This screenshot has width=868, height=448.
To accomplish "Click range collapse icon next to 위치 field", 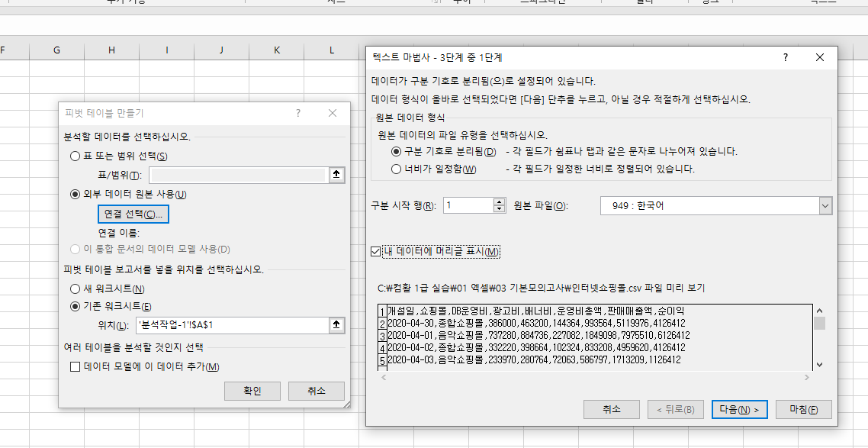I will coord(335,325).
